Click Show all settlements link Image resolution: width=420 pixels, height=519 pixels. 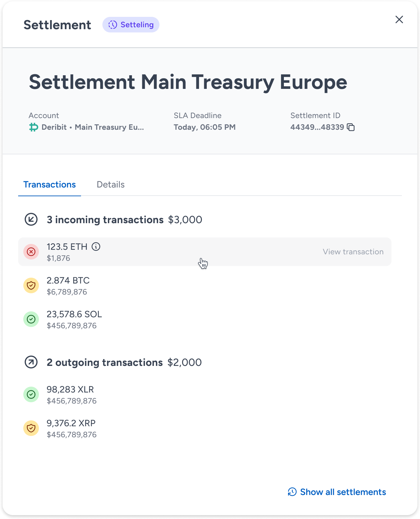point(337,492)
